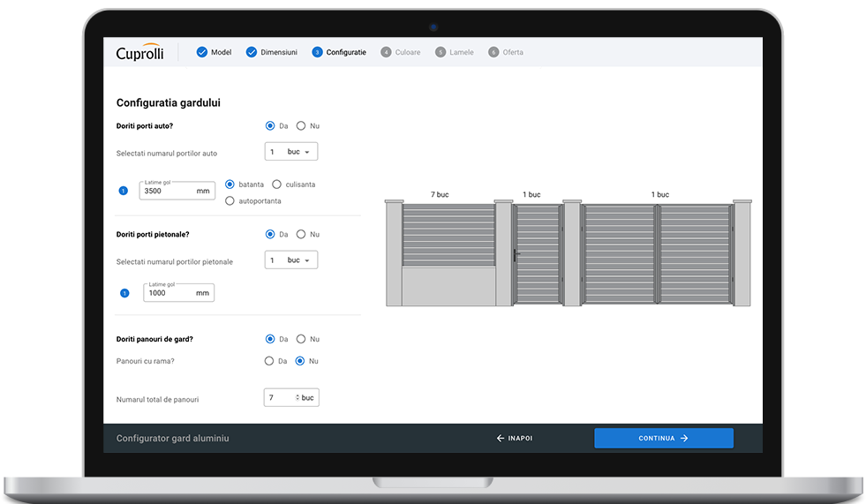866x504 pixels.
Task: Click the left arrow icon next to Inapoi
Action: 501,438
